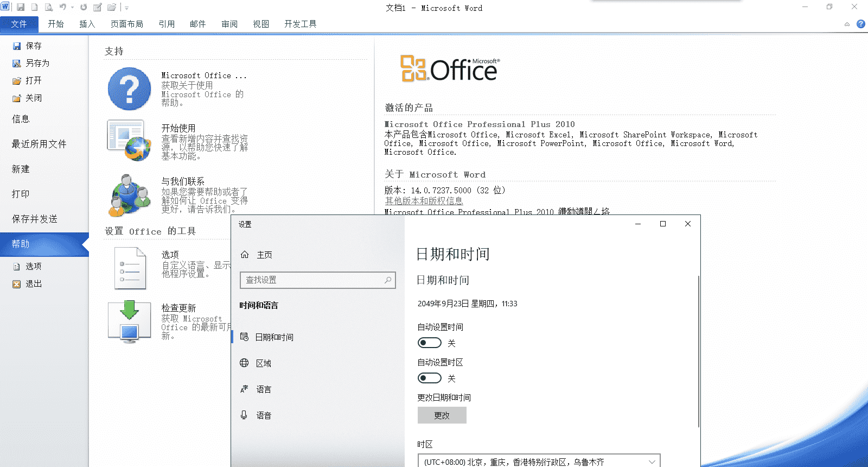
Task: Click the calendar clock icon beside 日期和时间
Action: pyautogui.click(x=244, y=337)
